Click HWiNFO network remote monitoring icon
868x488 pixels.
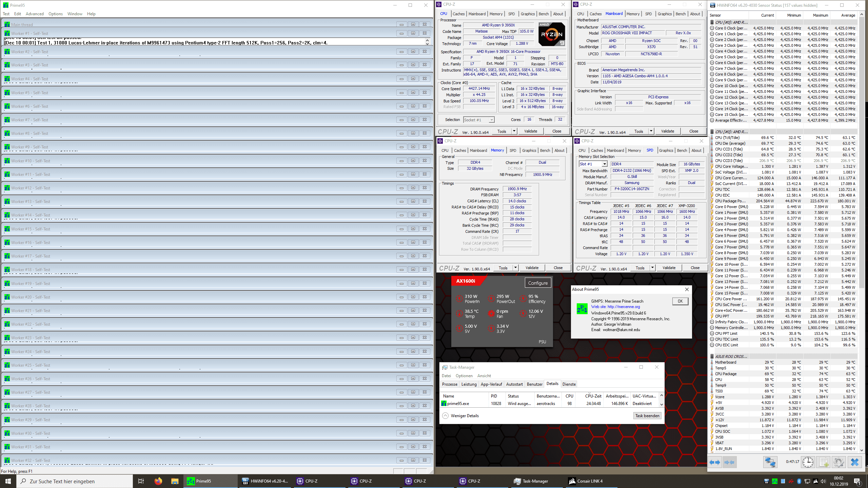coord(770,462)
